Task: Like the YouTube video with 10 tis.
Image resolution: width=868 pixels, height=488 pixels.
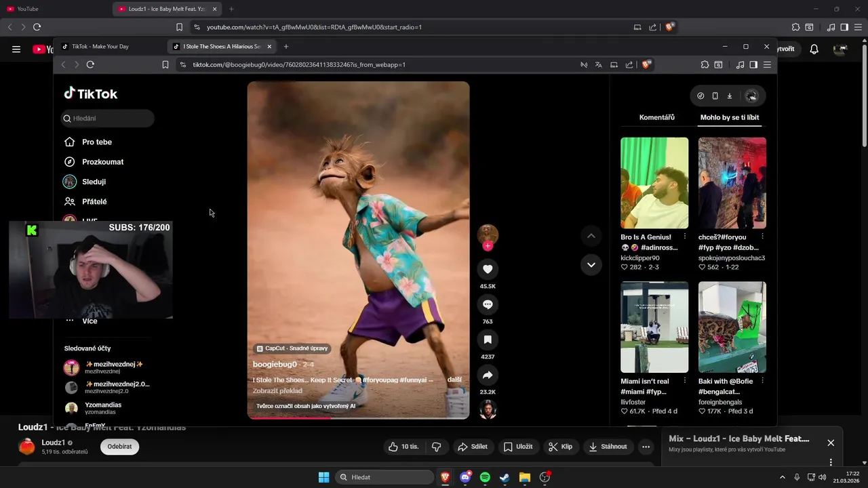Action: [x=405, y=447]
